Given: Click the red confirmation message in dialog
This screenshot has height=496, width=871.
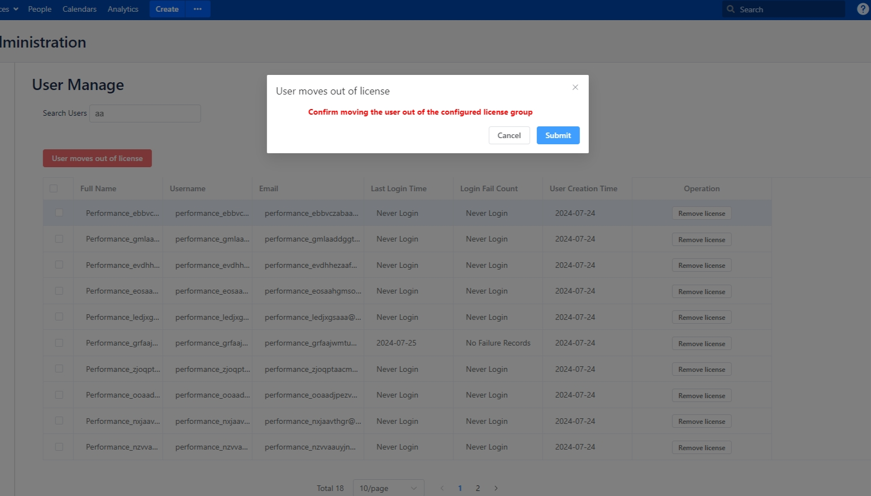Looking at the screenshot, I should (x=421, y=112).
